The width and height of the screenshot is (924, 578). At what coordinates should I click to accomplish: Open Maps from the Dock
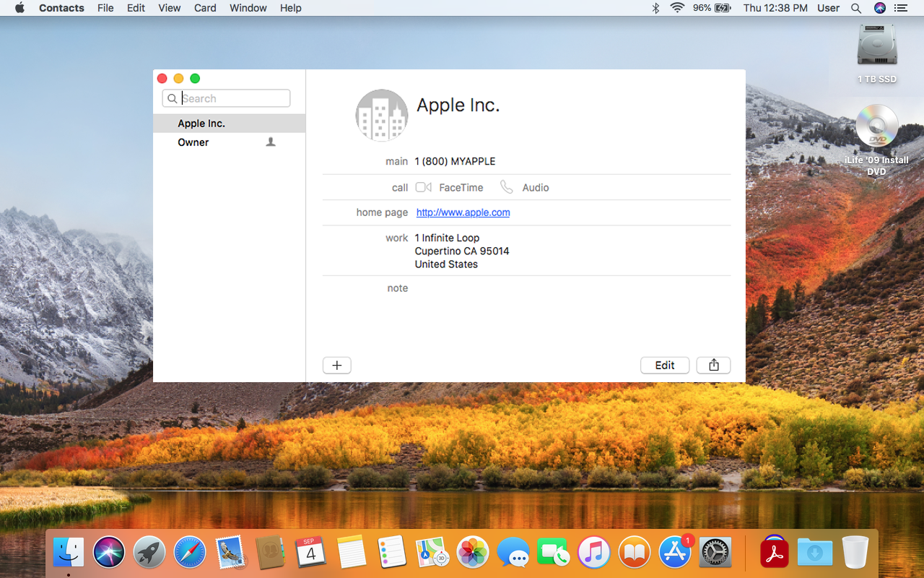pyautogui.click(x=432, y=553)
